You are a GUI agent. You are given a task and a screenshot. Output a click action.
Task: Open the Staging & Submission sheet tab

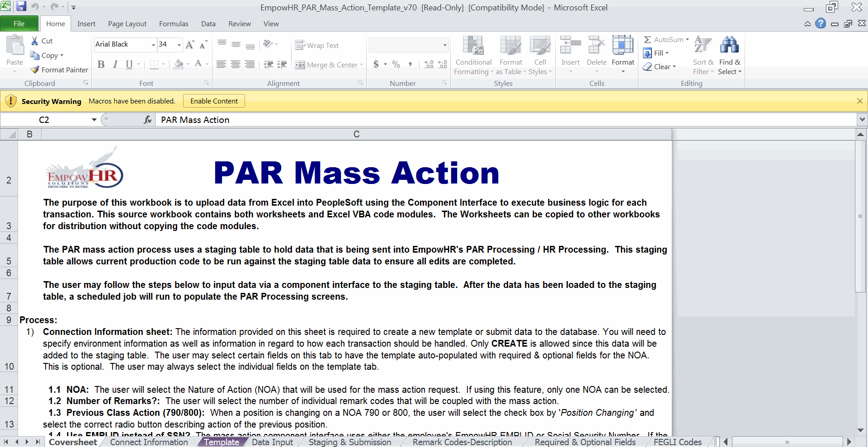350,442
